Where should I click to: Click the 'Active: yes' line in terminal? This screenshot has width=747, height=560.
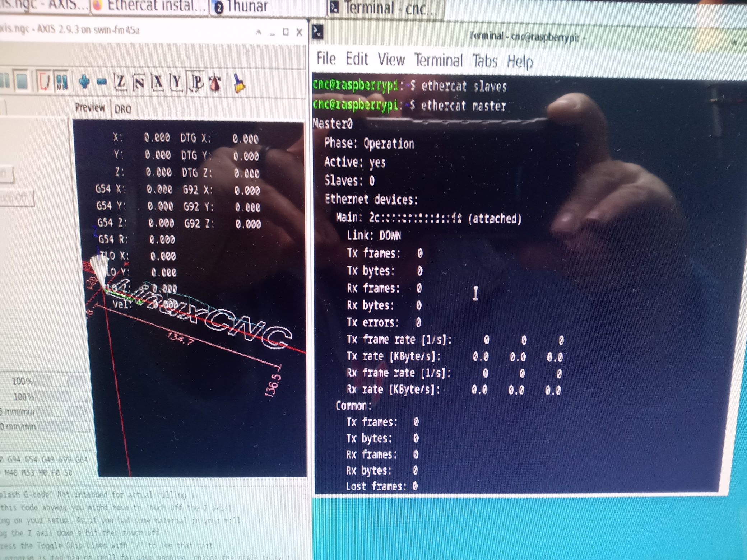pyautogui.click(x=355, y=162)
